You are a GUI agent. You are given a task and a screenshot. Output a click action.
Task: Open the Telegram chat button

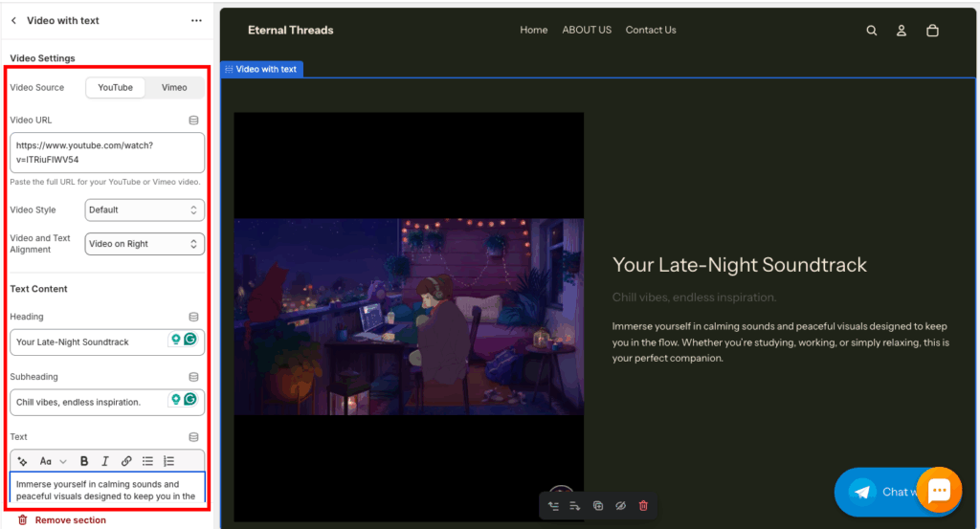(x=877, y=492)
